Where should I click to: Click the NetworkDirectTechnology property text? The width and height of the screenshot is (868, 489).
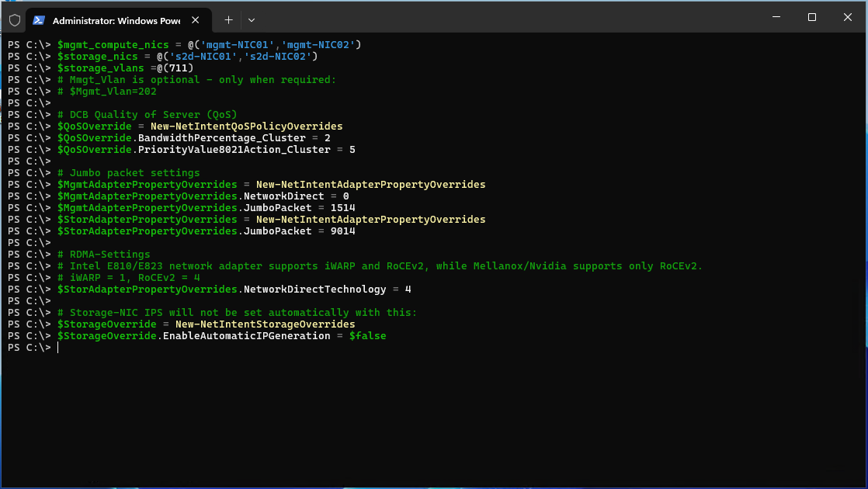314,290
